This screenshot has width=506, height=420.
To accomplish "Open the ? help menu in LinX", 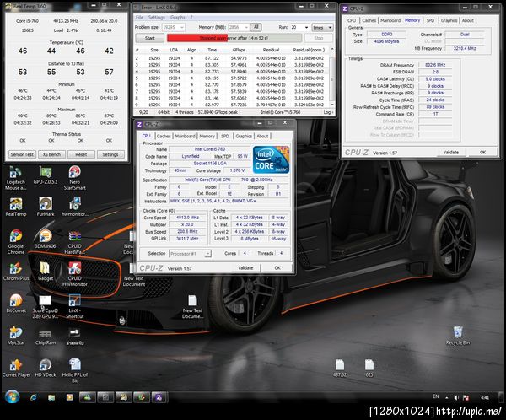I will coord(191,17).
